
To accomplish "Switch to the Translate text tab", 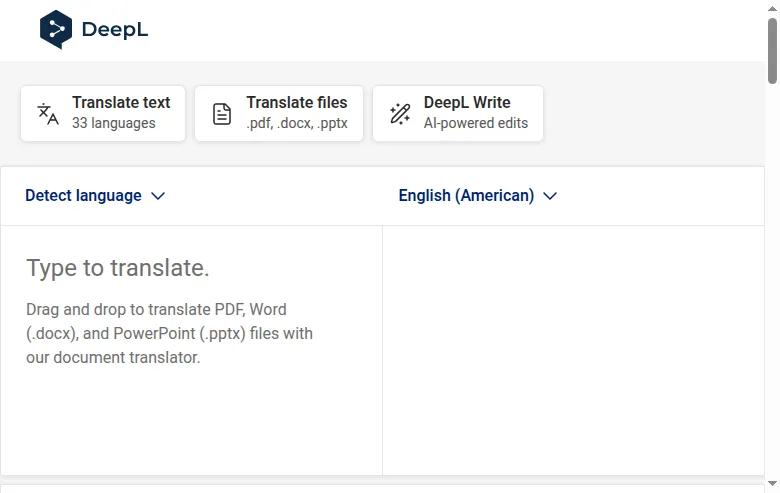I will click(x=103, y=113).
